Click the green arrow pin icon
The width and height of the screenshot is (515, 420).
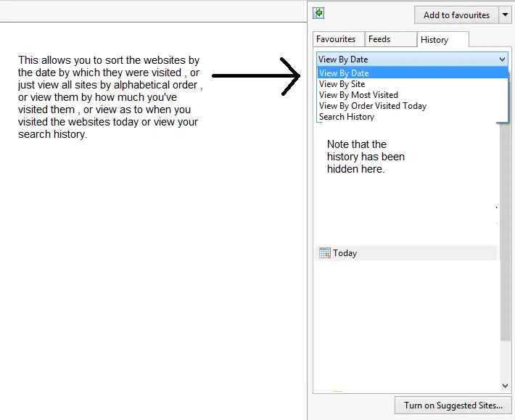(318, 13)
